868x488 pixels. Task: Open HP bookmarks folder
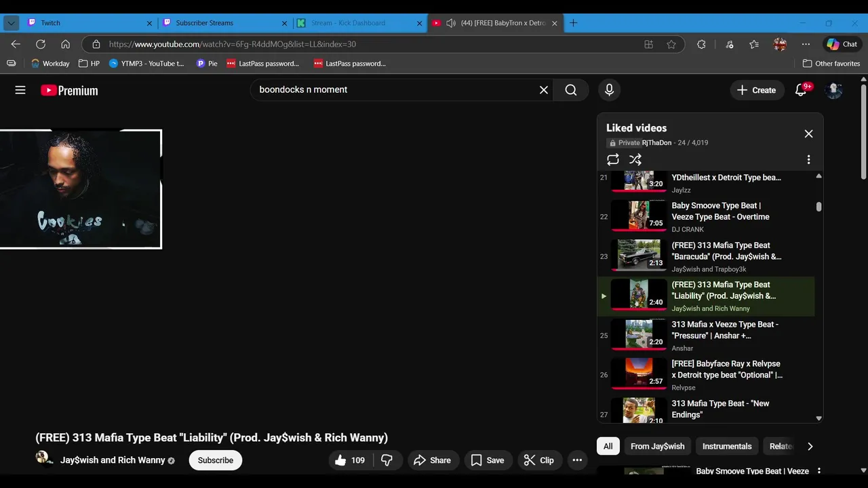[89, 63]
